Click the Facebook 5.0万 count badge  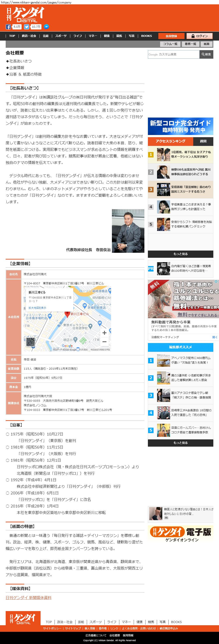tap(17, 27)
